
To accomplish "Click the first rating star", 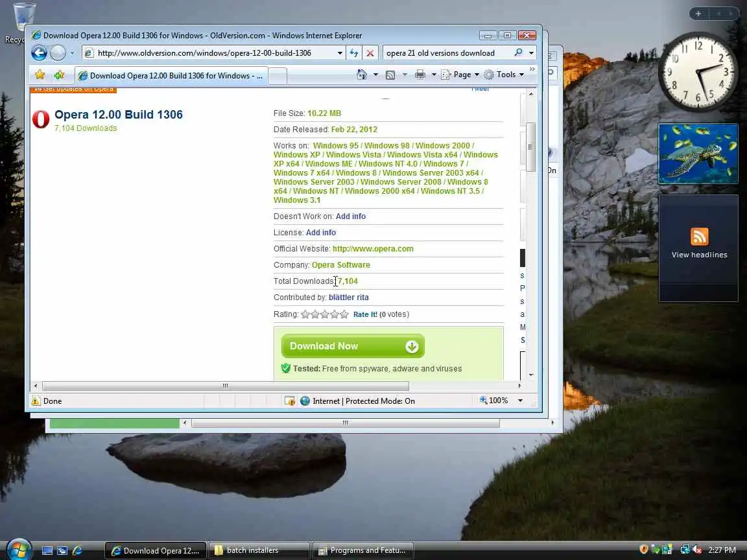I will [305, 314].
